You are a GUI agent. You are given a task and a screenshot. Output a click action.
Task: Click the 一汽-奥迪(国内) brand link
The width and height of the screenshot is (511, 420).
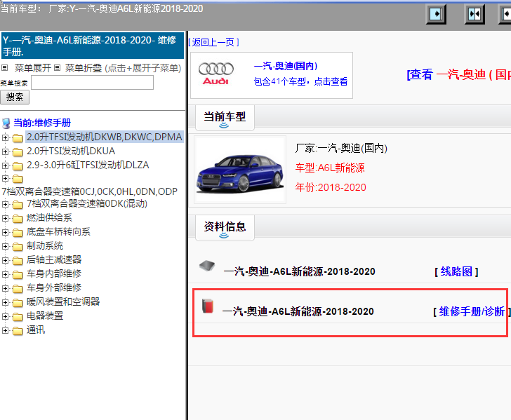(286, 66)
